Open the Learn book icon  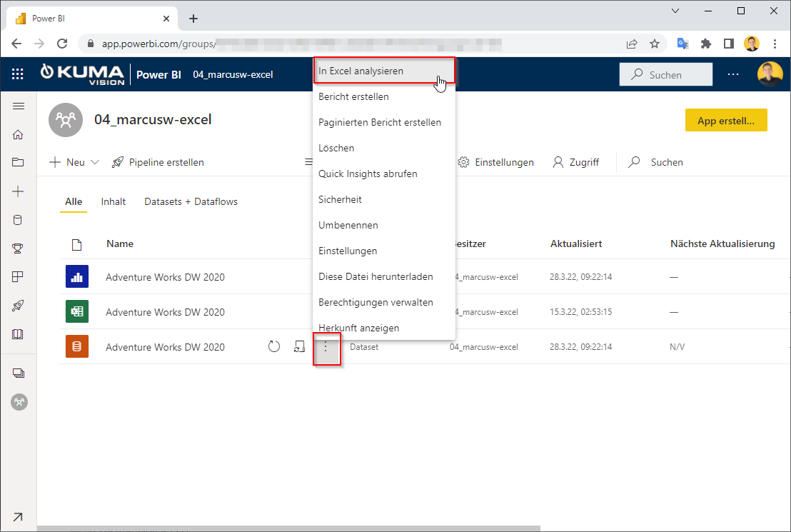point(18,334)
